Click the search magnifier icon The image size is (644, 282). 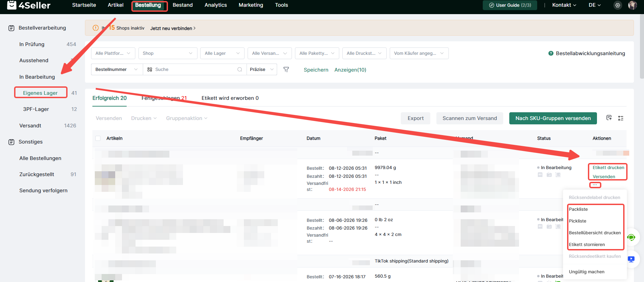(240, 70)
